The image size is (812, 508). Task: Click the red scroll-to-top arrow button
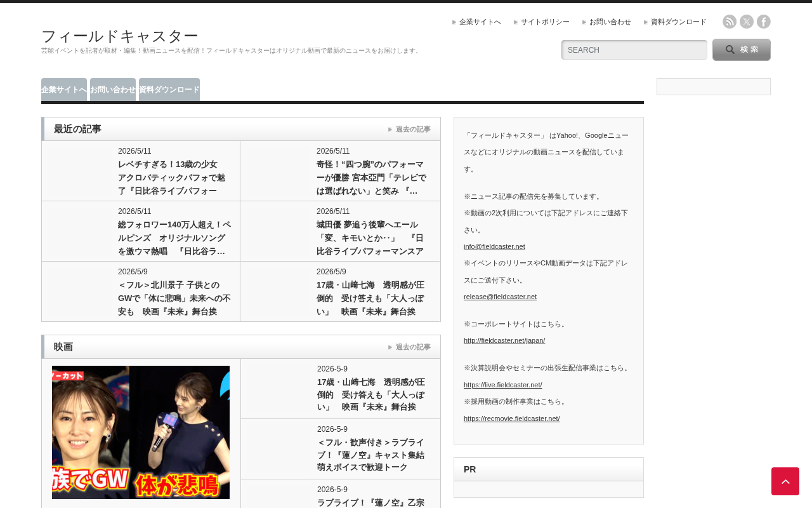(785, 481)
